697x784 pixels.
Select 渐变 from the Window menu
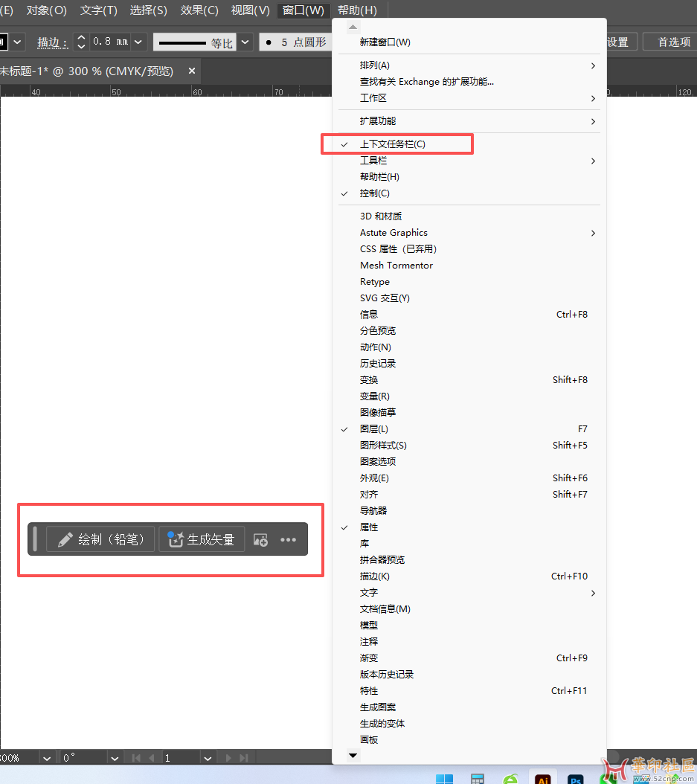pyautogui.click(x=369, y=658)
